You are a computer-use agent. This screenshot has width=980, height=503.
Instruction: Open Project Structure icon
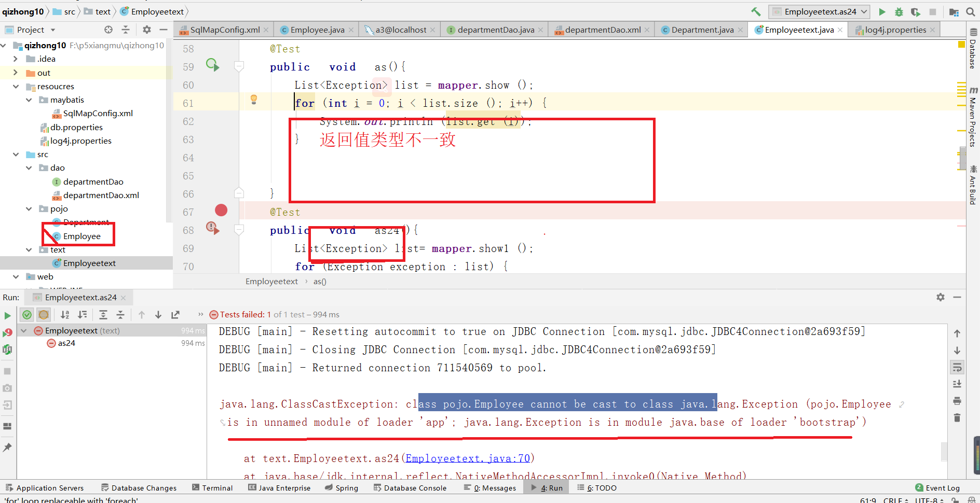tap(954, 11)
